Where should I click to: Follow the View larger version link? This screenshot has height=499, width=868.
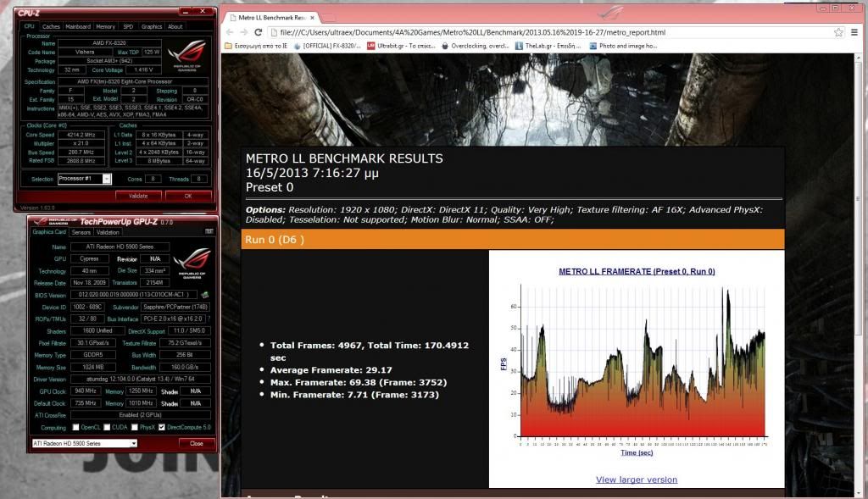pos(636,480)
